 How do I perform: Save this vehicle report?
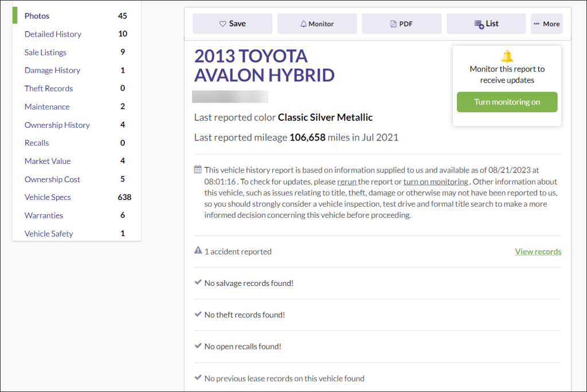[x=233, y=23]
